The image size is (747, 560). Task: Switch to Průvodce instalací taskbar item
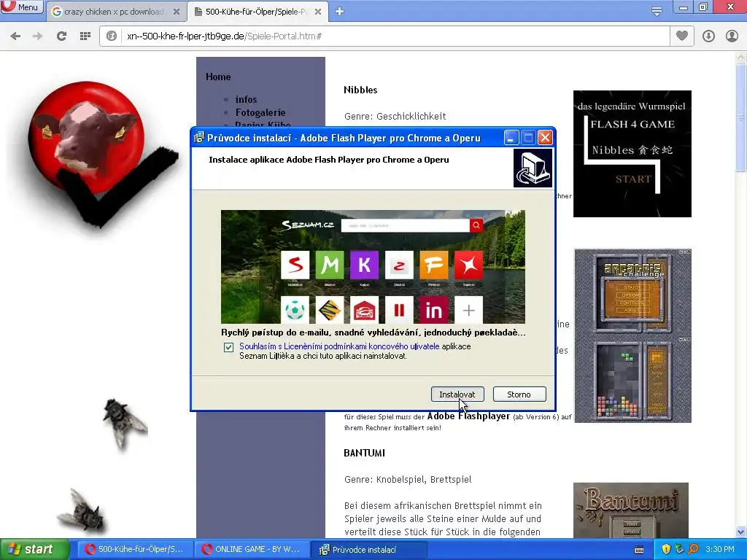[369, 550]
